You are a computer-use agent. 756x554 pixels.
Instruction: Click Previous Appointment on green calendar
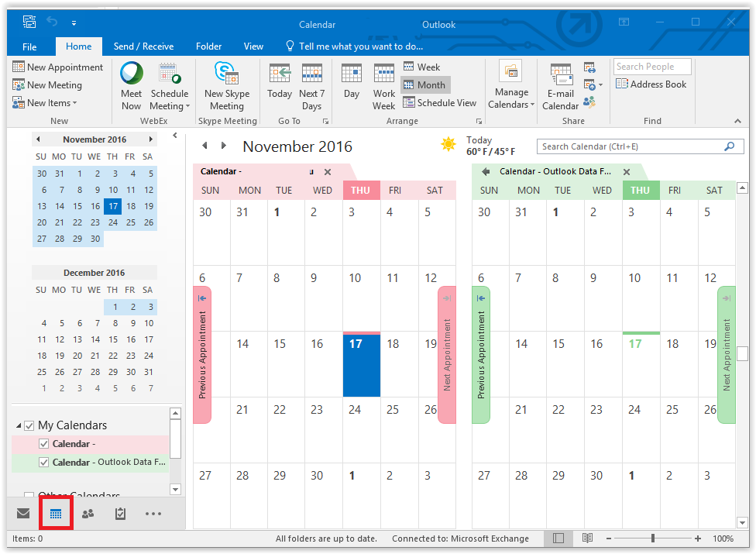[481, 355]
